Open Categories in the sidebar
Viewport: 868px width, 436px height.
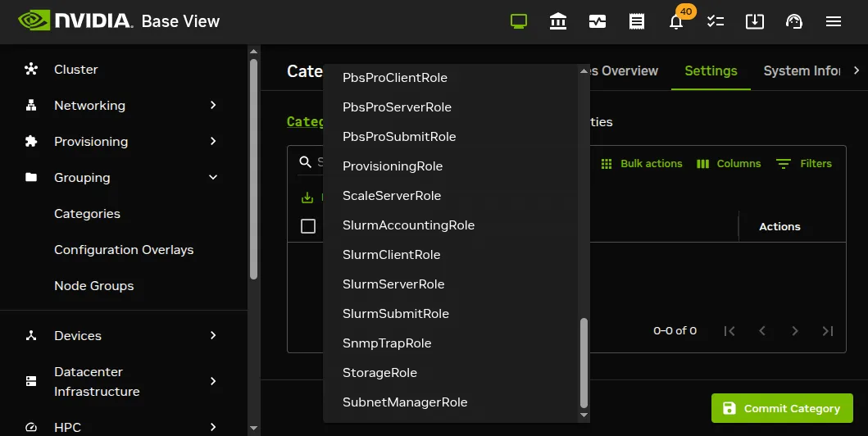click(x=87, y=214)
